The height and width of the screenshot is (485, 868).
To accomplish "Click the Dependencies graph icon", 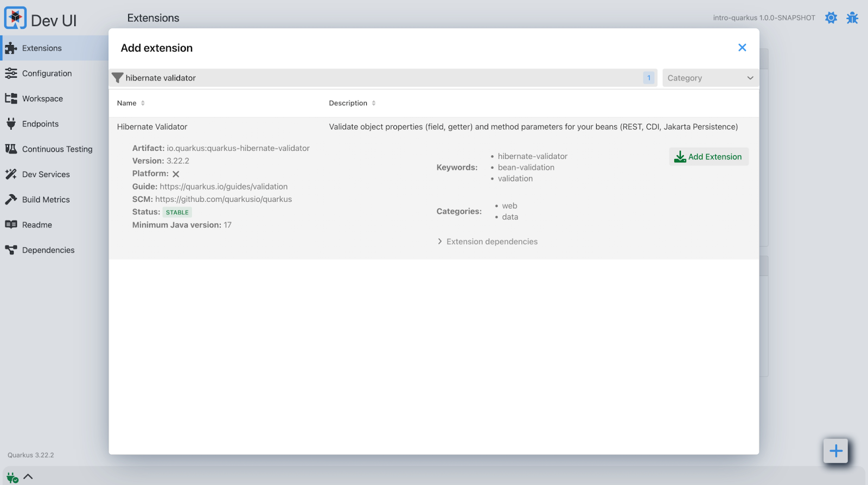I will (x=11, y=250).
